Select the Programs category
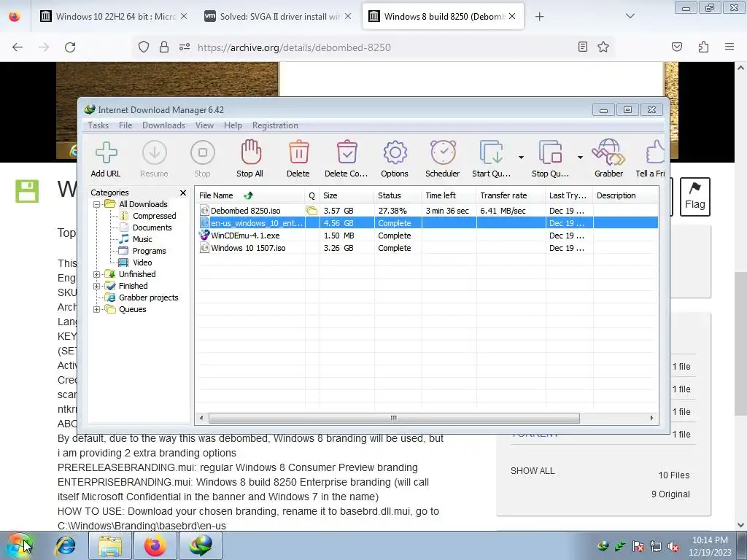Screen dimensions: 747x560 (143, 251)
